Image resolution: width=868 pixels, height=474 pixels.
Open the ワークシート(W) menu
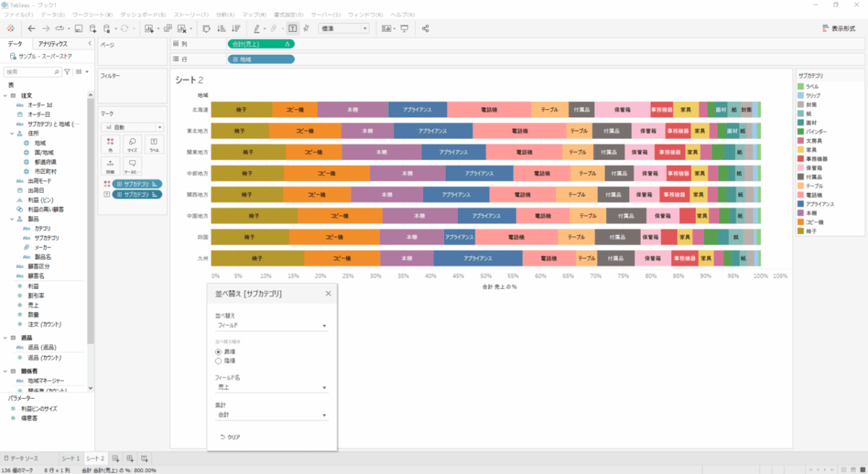tap(92, 14)
